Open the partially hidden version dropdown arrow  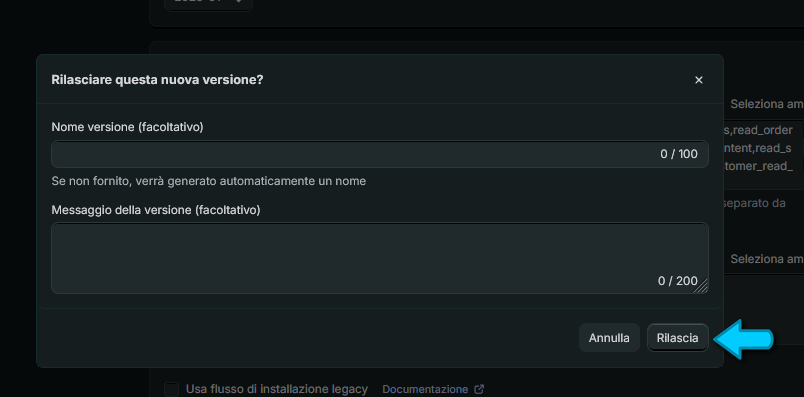(x=237, y=2)
